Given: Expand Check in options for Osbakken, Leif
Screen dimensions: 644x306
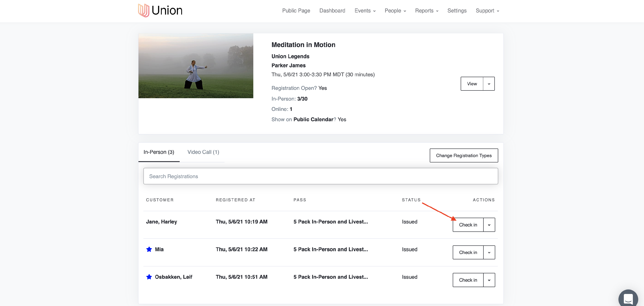Looking at the screenshot, I should click(x=489, y=280).
